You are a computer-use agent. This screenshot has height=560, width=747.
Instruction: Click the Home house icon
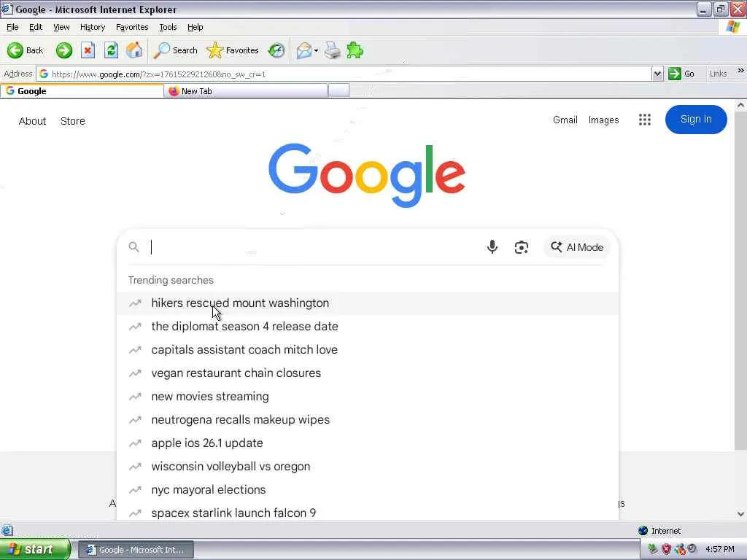click(x=134, y=50)
